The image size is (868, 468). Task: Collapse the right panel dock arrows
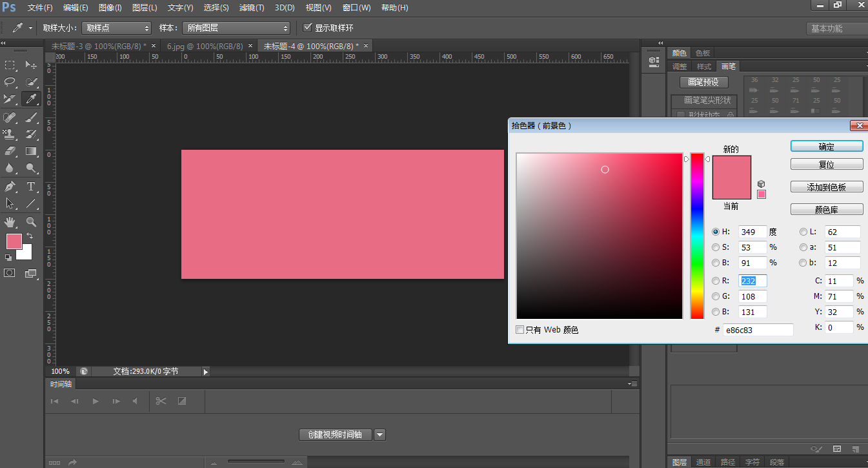[x=660, y=43]
